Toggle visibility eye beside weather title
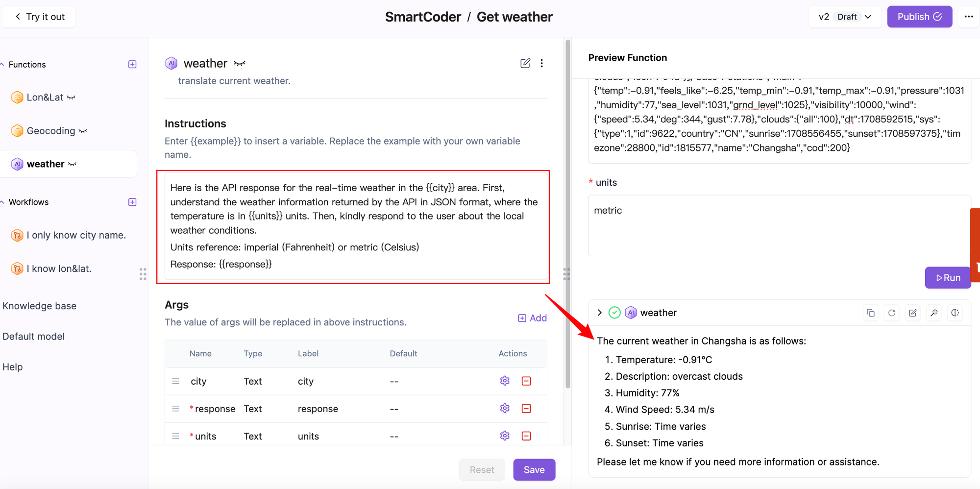This screenshot has width=980, height=489. click(240, 63)
